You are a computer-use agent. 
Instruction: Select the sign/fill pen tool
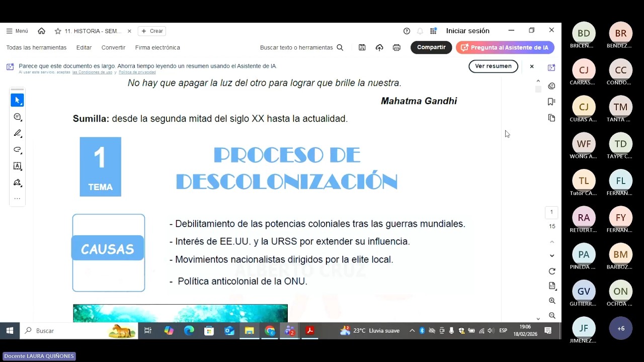click(17, 183)
